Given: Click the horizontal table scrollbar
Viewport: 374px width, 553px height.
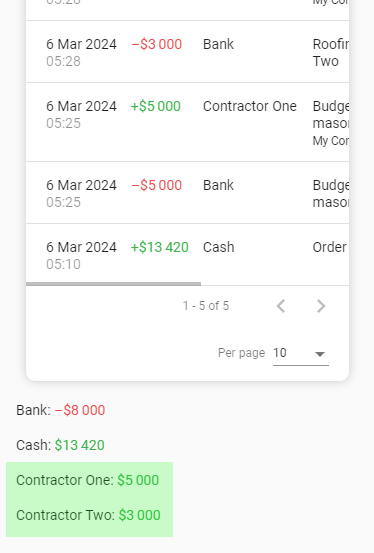Looking at the screenshot, I should point(113,284).
